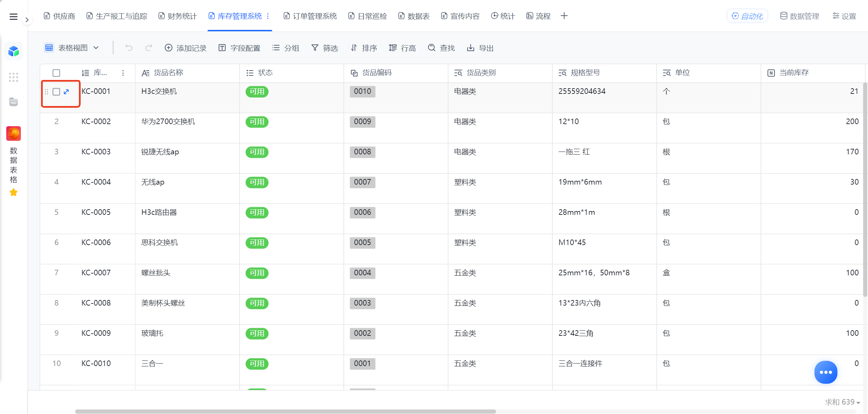The image size is (868, 414).
Task: Click 导出 export button
Action: (480, 48)
